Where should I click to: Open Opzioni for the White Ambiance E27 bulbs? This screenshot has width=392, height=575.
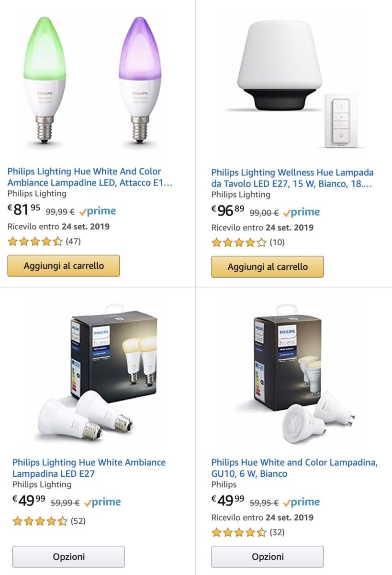pyautogui.click(x=68, y=556)
